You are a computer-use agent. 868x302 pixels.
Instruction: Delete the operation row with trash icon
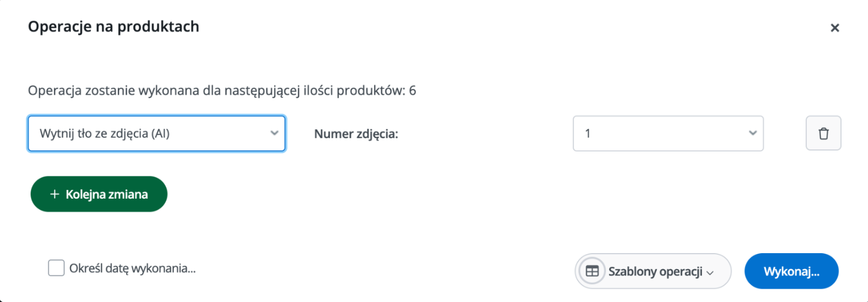[x=823, y=133]
